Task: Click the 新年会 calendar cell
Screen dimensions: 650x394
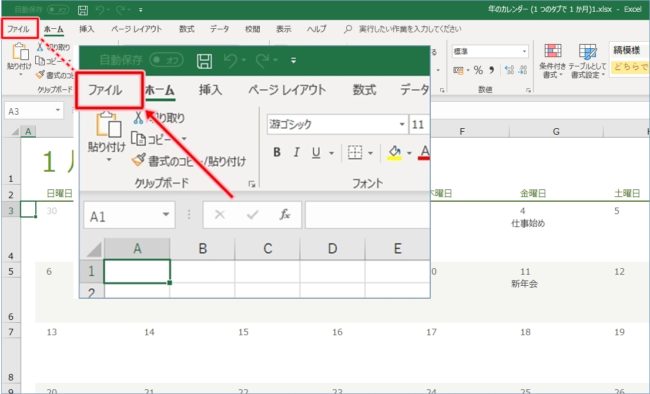Action: (524, 284)
